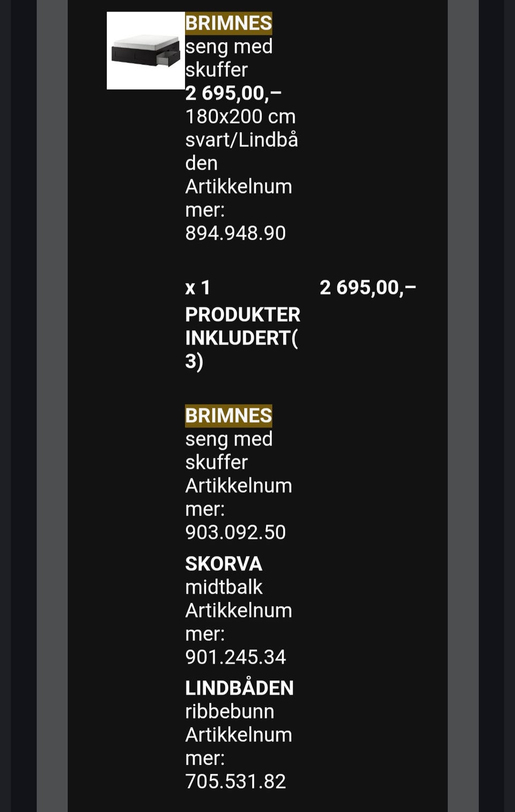Click the gray vertical strip on the right edge
This screenshot has height=812, width=515.
pyautogui.click(x=463, y=406)
